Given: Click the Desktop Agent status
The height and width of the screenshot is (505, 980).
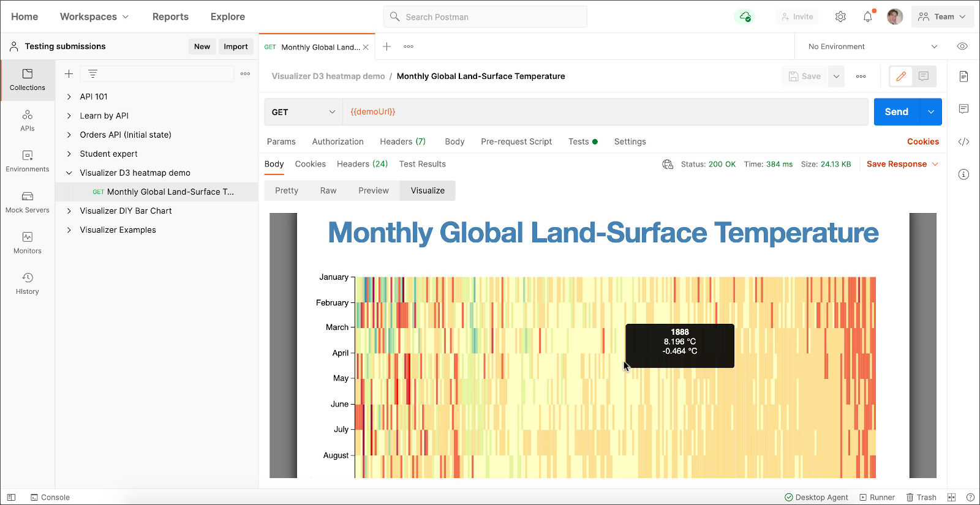Looking at the screenshot, I should pos(816,498).
